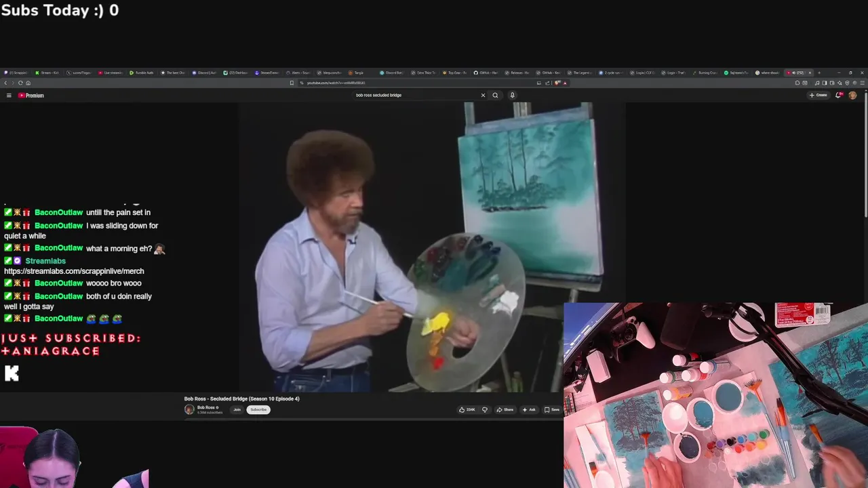Like the video with thumbs up
The height and width of the screenshot is (488, 868).
[x=467, y=409]
